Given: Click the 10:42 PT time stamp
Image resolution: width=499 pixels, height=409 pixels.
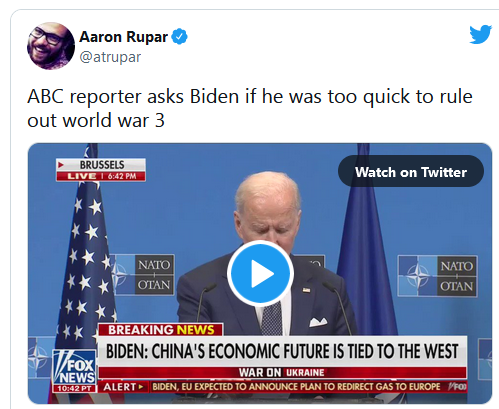Looking at the screenshot, I should tap(74, 388).
